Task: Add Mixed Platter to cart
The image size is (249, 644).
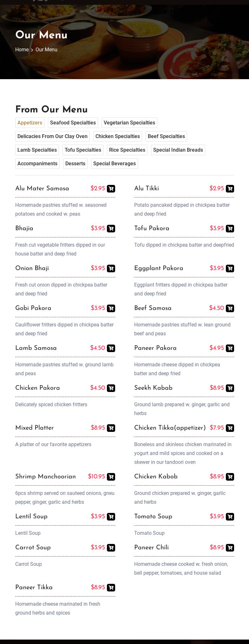Action: click(111, 428)
